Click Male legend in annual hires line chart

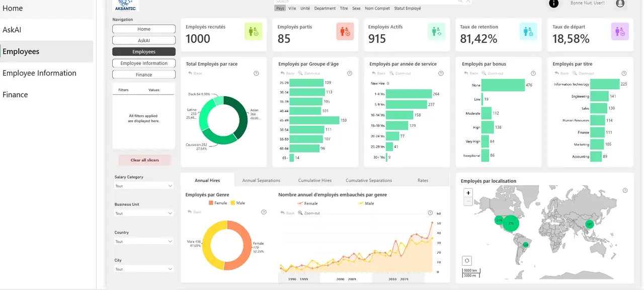click(x=366, y=203)
